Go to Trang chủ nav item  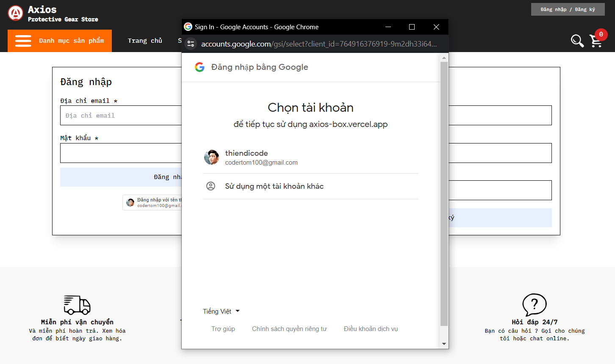[145, 41]
